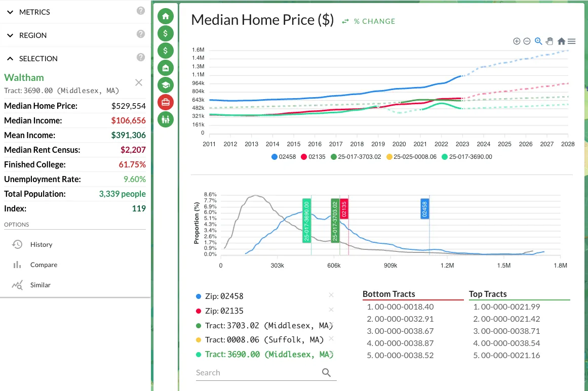The width and height of the screenshot is (588, 391).
Task: Click the Similar option
Action: point(40,285)
